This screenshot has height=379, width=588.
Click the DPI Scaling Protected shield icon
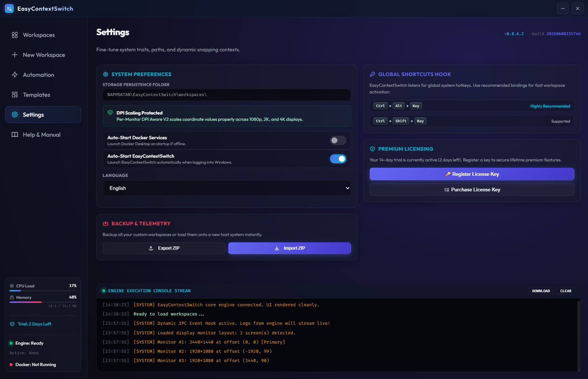110,113
